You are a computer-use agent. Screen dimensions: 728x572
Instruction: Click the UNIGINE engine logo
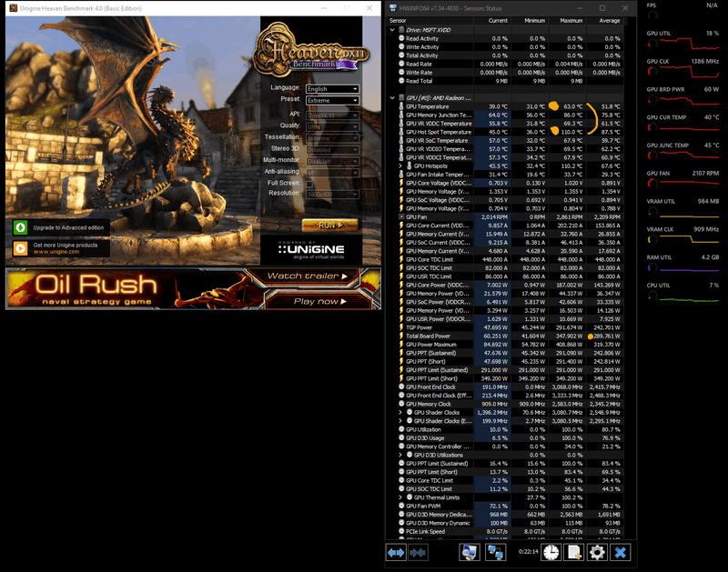coord(311,249)
